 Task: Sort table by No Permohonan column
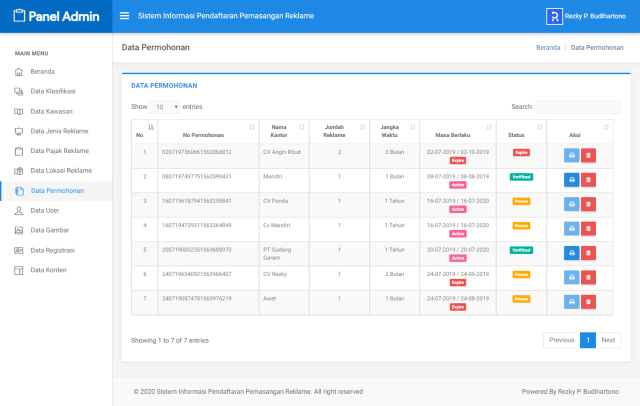tap(205, 131)
